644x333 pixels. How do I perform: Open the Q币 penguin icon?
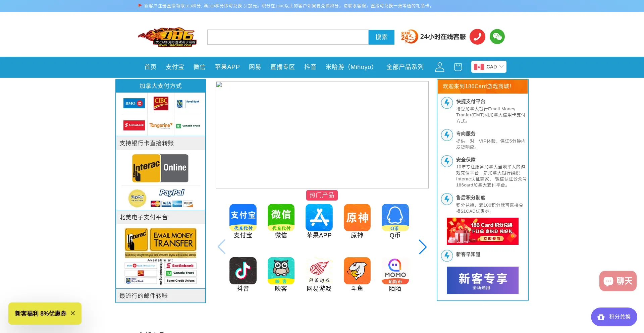pyautogui.click(x=395, y=217)
